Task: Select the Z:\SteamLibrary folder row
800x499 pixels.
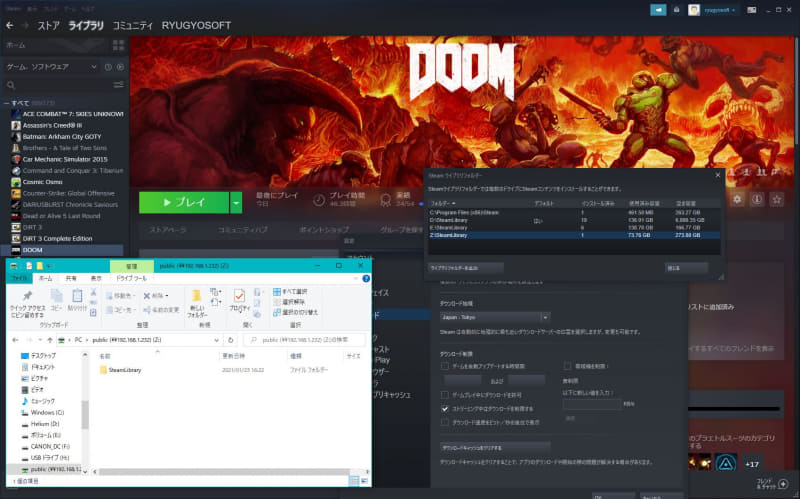Action: (574, 235)
